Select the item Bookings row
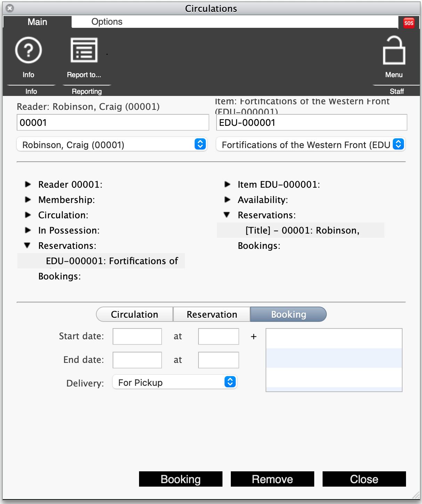This screenshot has height=504, width=422. (259, 246)
